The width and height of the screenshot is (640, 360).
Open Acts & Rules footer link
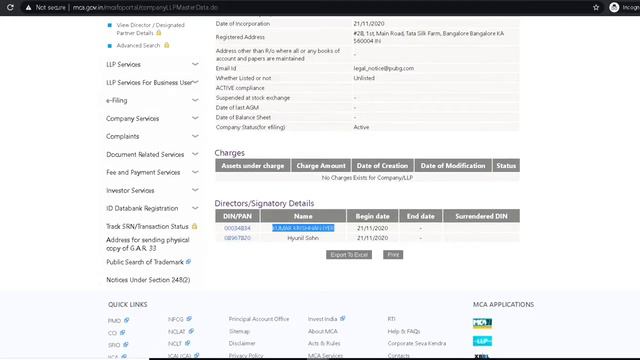coord(324,344)
